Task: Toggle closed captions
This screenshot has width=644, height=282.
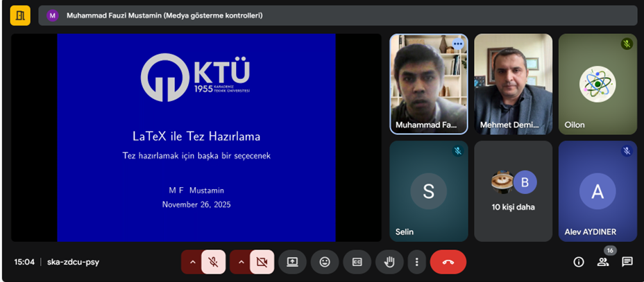Action: click(x=357, y=262)
